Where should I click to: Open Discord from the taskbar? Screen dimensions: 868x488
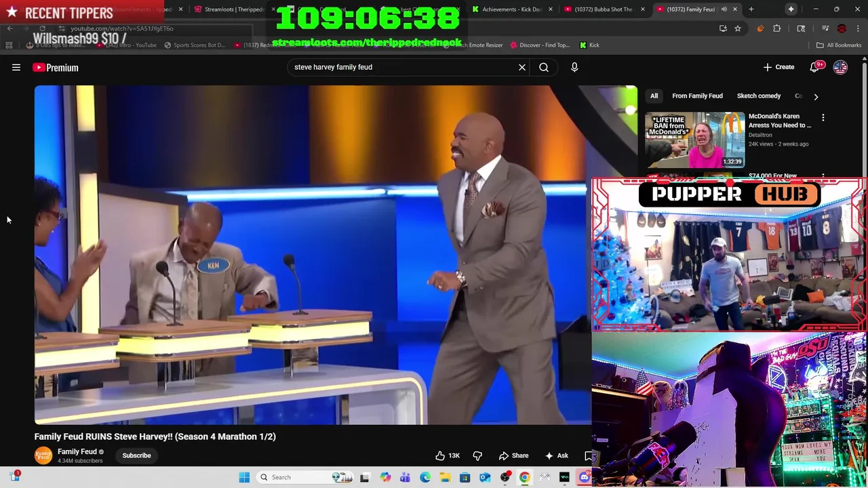[x=585, y=477]
